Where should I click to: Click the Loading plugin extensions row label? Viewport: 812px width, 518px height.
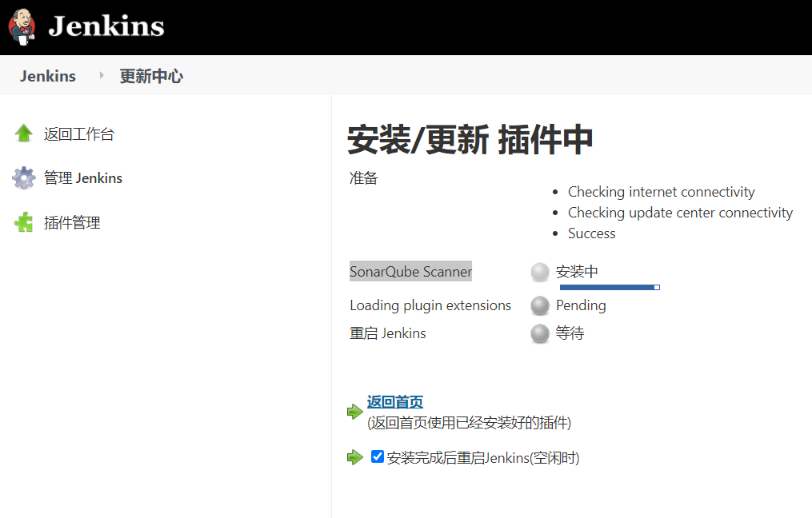tap(430, 305)
